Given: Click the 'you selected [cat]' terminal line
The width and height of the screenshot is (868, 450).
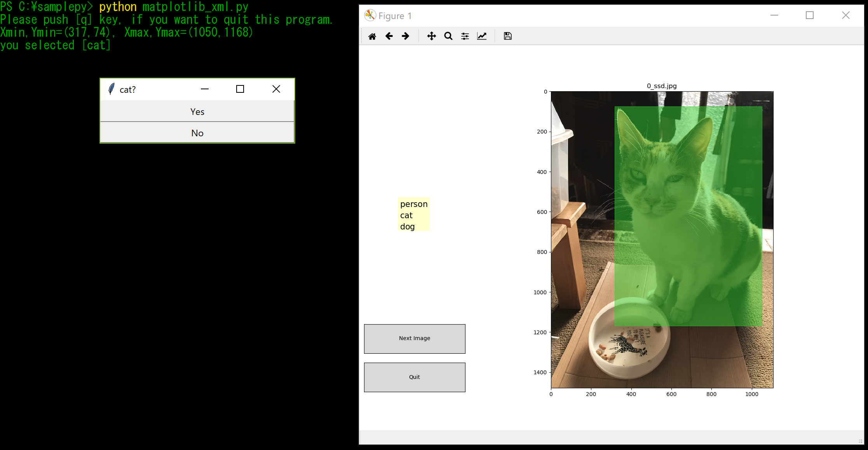Looking at the screenshot, I should point(56,45).
